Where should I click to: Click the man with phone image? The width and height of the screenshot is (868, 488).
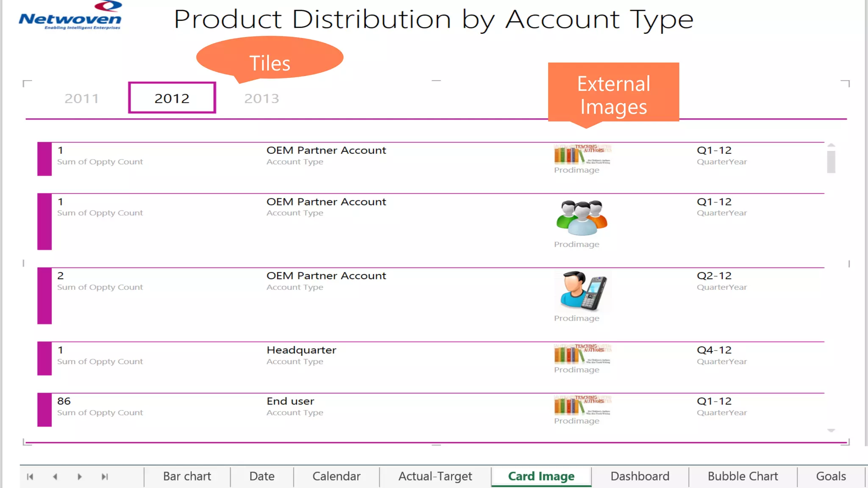pyautogui.click(x=583, y=291)
